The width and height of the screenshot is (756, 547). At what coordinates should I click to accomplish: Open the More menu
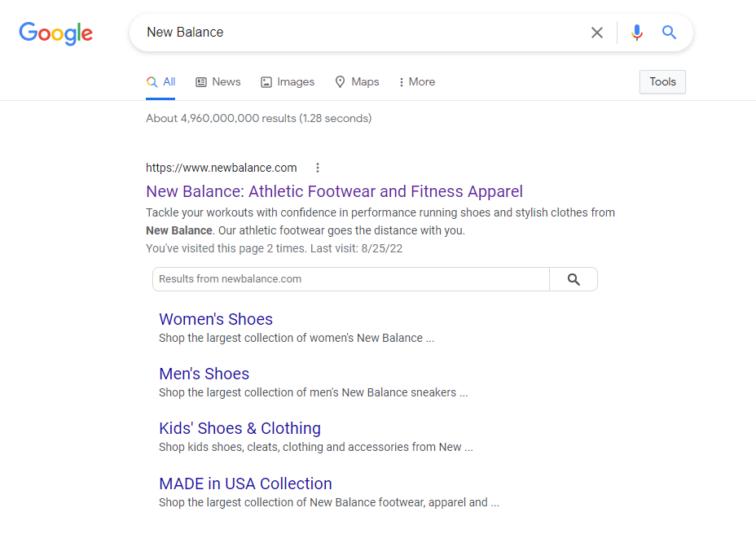click(417, 82)
